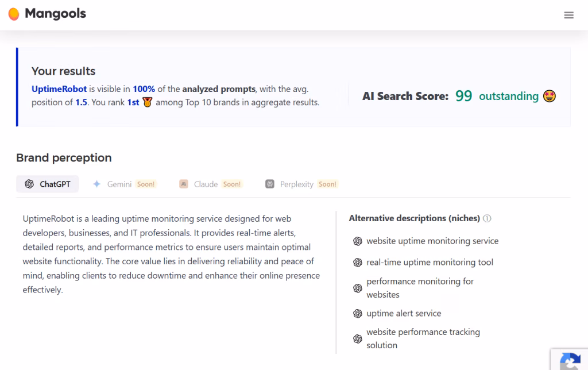Click the ChatGPT icon next to uptime alert service
588x370 pixels.
(358, 314)
